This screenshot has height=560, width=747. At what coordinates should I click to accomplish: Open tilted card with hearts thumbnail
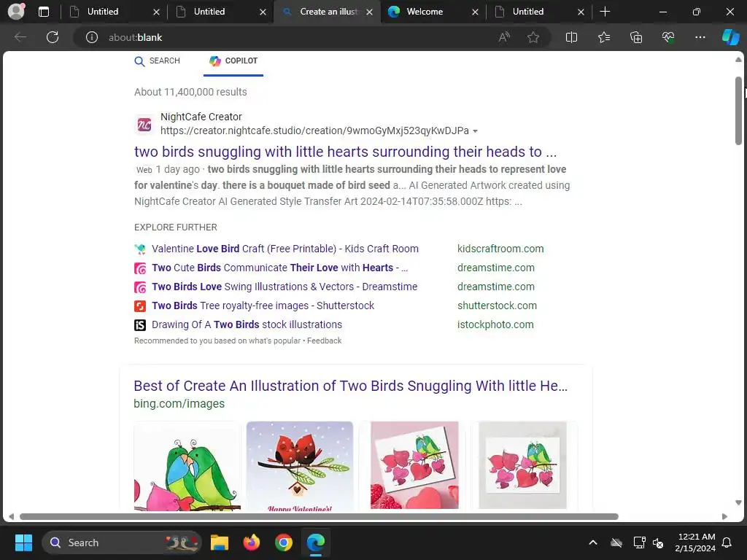(414, 465)
